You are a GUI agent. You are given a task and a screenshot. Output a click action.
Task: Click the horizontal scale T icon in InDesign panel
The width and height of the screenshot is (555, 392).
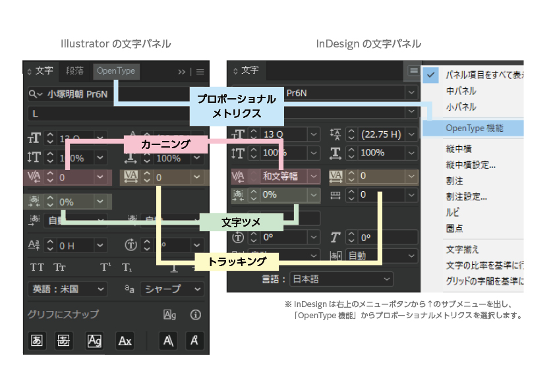tap(336, 154)
